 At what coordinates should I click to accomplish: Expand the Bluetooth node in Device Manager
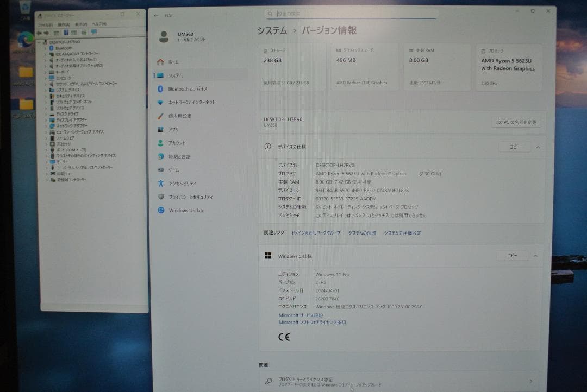click(45, 47)
